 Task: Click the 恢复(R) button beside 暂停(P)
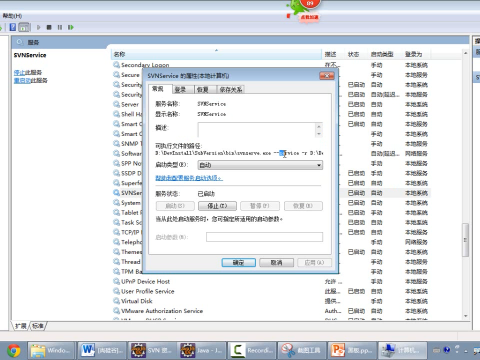(303, 206)
